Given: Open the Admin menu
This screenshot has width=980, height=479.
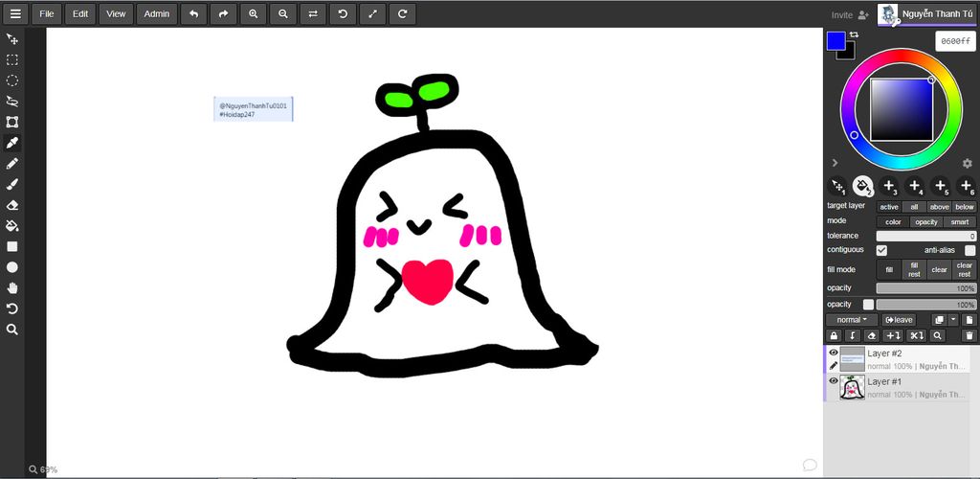Looking at the screenshot, I should pos(157,13).
